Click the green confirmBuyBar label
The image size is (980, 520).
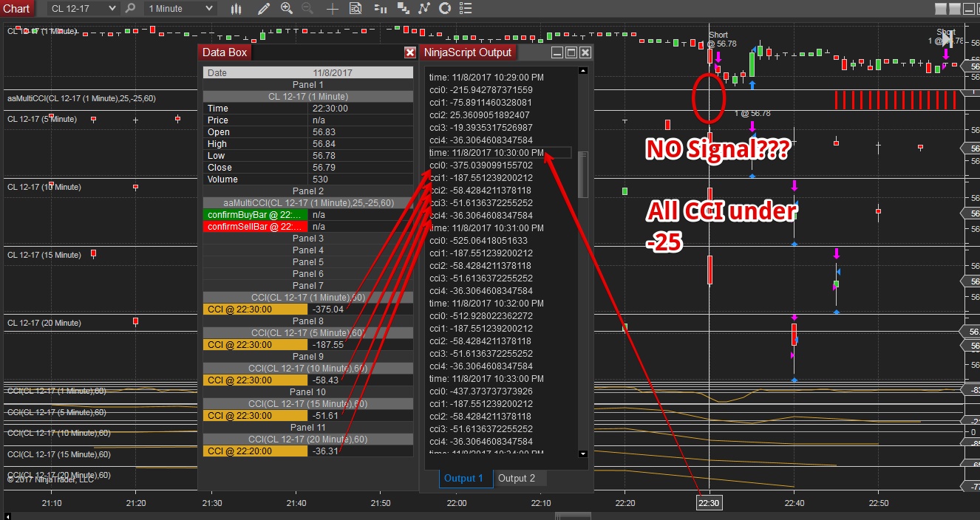[256, 214]
